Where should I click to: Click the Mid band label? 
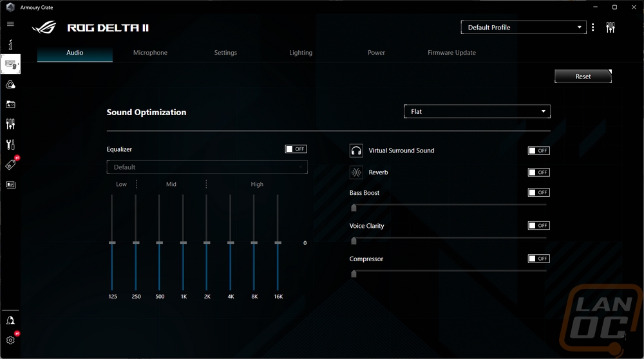171,184
